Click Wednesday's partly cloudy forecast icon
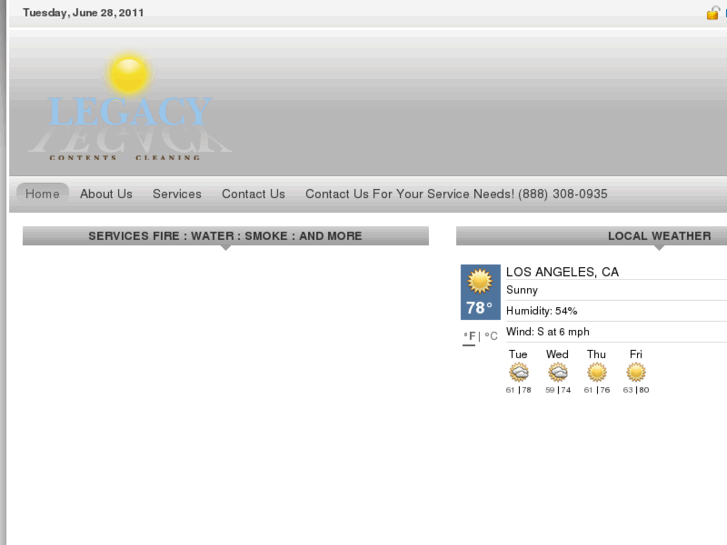727x545 pixels. (x=558, y=372)
